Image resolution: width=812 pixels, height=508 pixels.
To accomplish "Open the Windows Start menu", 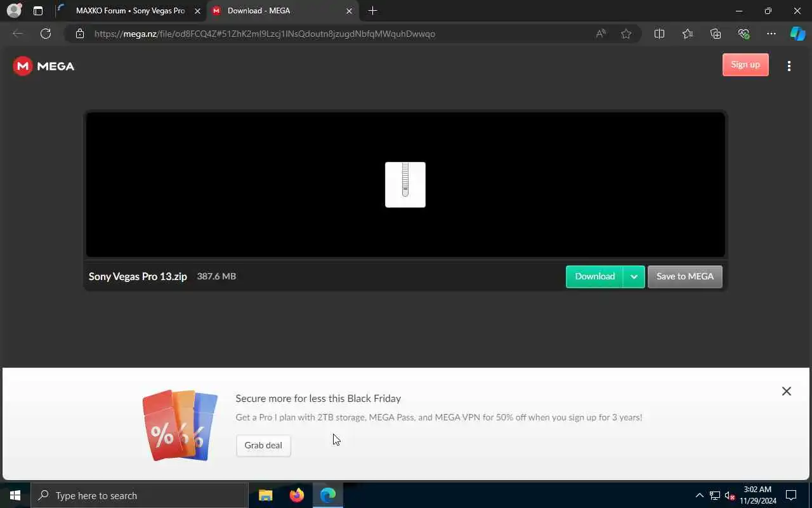I will (15, 495).
